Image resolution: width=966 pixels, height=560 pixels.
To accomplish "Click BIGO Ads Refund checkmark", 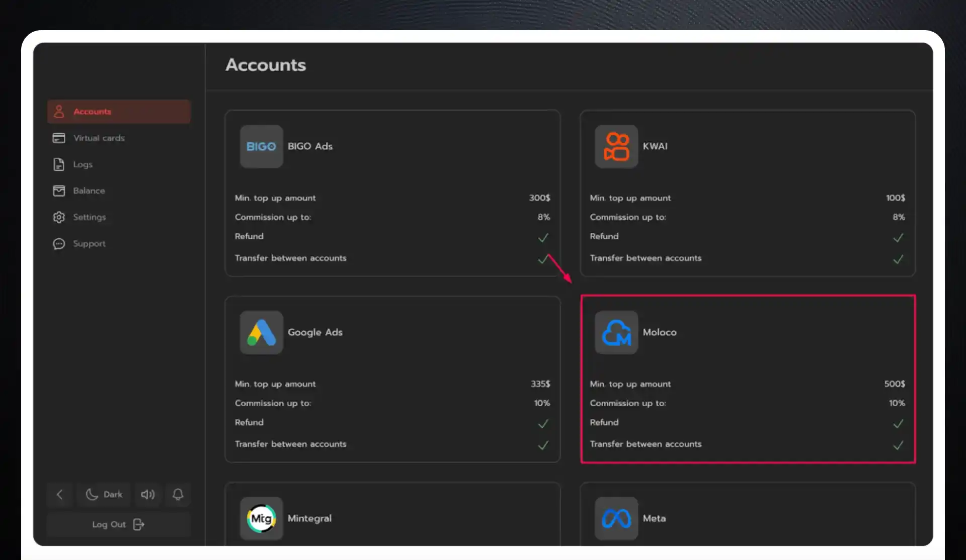I will (x=543, y=237).
